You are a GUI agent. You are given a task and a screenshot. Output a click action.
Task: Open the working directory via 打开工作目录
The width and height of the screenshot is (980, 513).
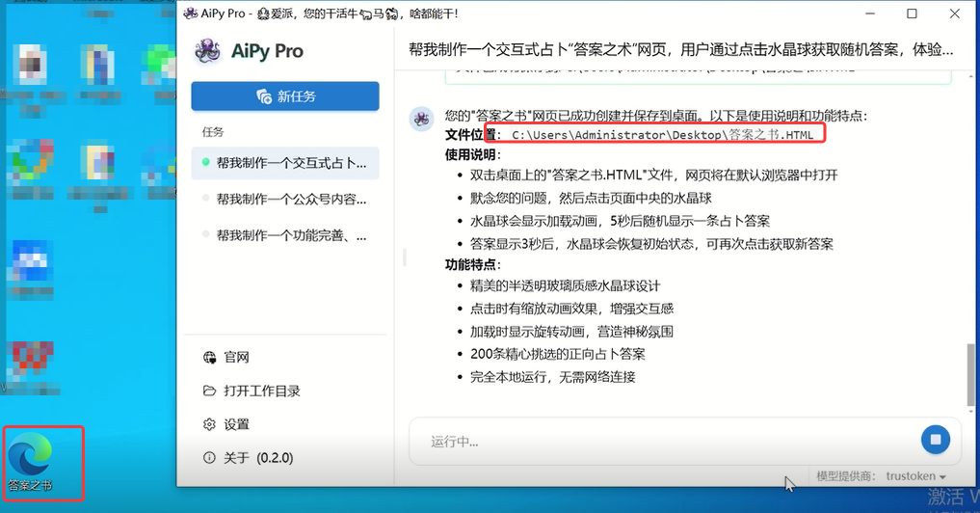262,391
